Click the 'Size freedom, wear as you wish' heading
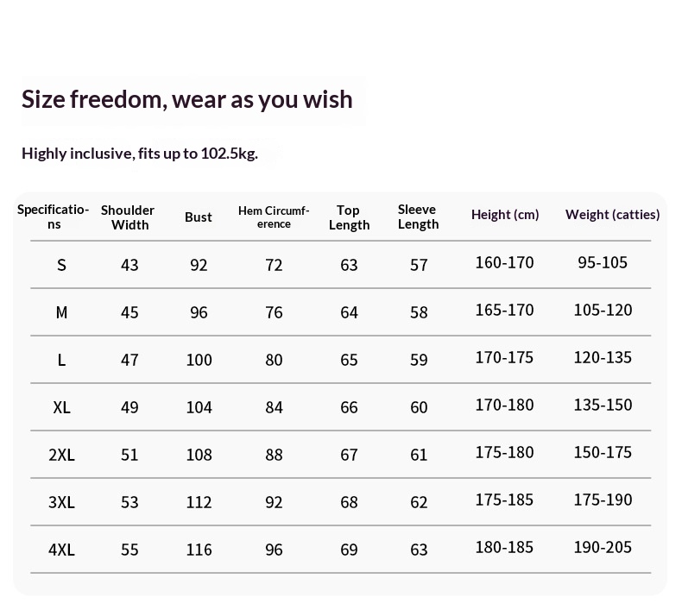The height and width of the screenshot is (616, 682). (186, 99)
